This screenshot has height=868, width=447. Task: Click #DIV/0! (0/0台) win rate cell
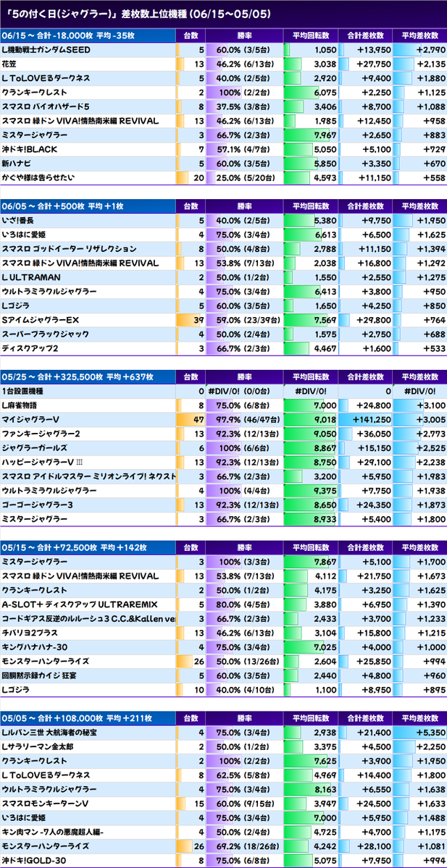pos(243,391)
